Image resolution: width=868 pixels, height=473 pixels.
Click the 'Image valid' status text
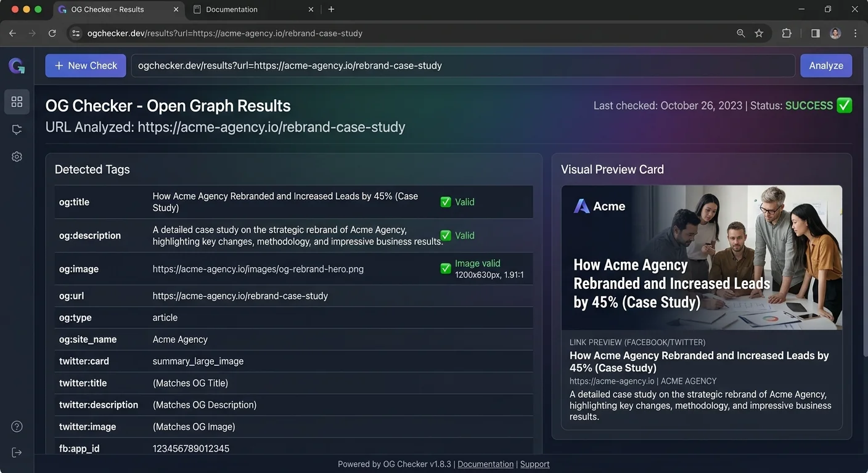pos(478,263)
